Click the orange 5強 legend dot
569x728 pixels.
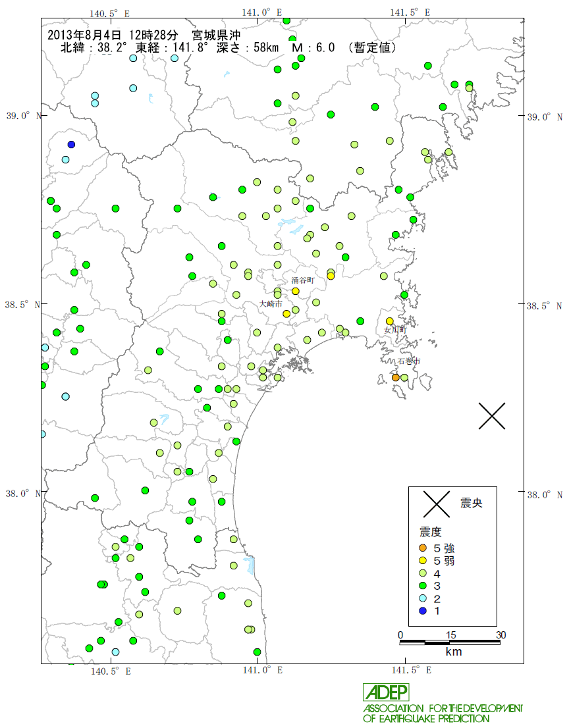tap(423, 548)
